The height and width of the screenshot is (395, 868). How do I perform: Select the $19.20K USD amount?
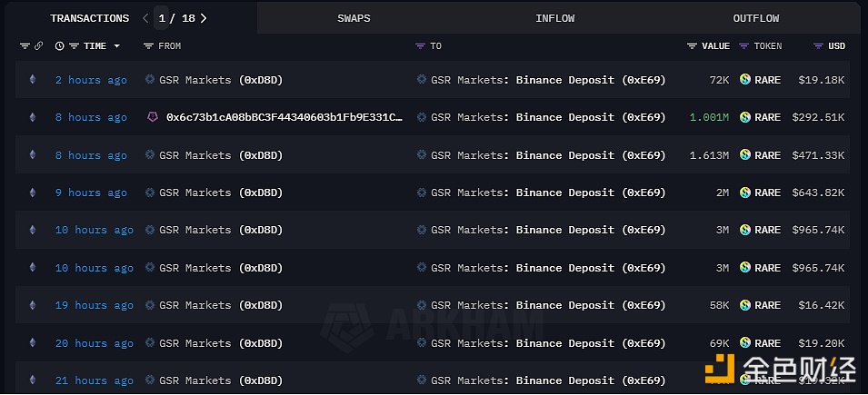(x=822, y=343)
